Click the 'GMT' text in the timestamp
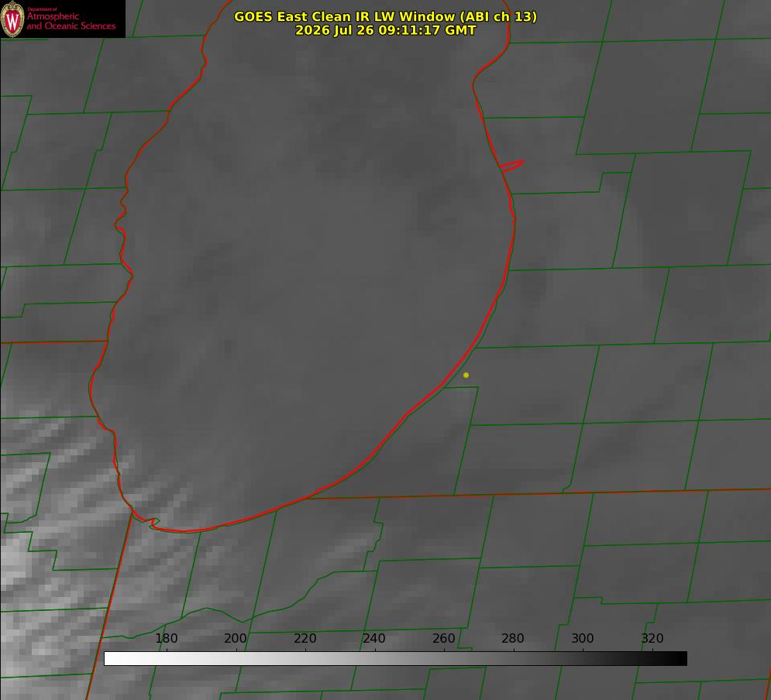This screenshot has width=771, height=700. pos(461,30)
